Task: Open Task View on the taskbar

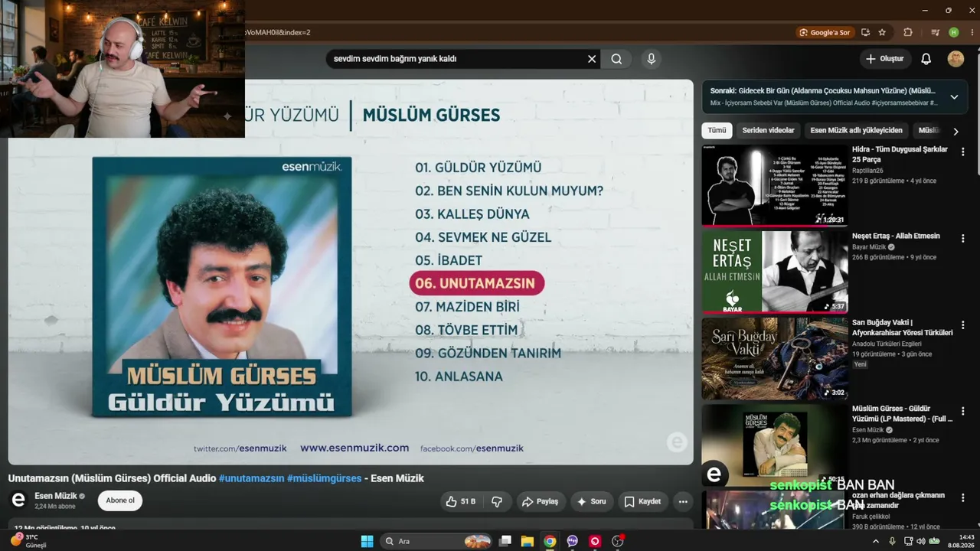Action: click(x=505, y=541)
